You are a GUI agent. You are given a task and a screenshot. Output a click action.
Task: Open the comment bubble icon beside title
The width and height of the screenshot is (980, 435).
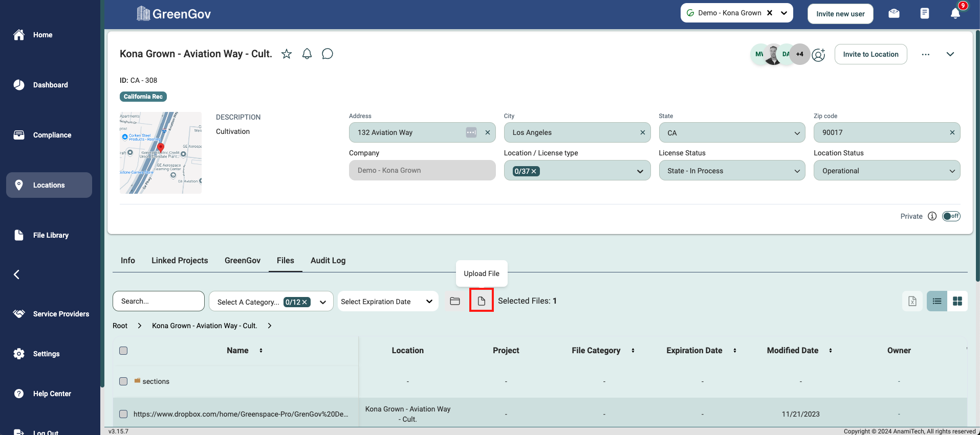328,54
